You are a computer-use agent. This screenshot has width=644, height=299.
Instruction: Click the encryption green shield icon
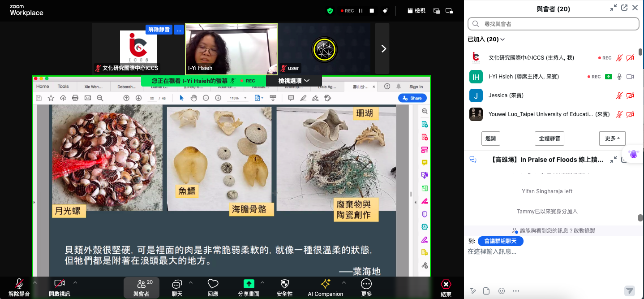(x=330, y=11)
